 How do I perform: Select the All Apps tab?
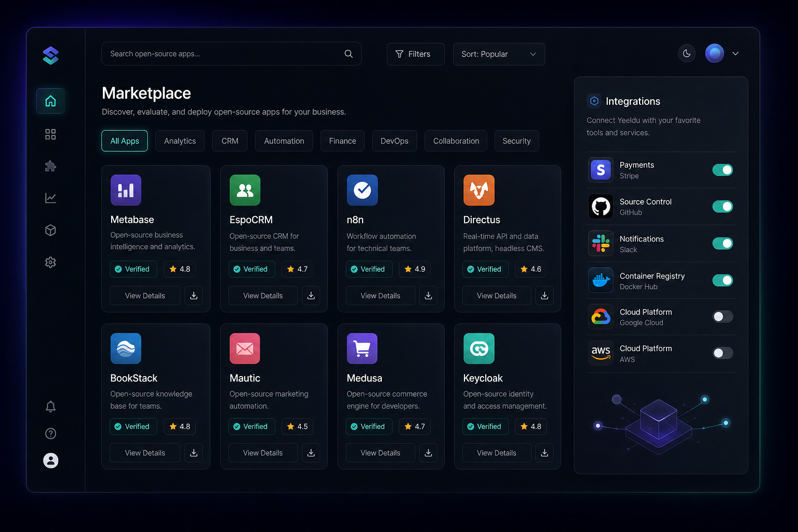click(125, 141)
